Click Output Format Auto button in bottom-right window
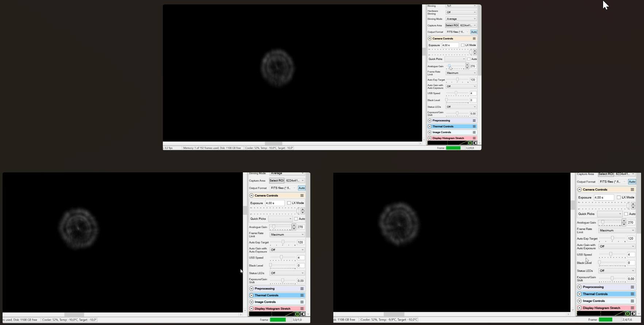644x325 pixels. coord(632,182)
